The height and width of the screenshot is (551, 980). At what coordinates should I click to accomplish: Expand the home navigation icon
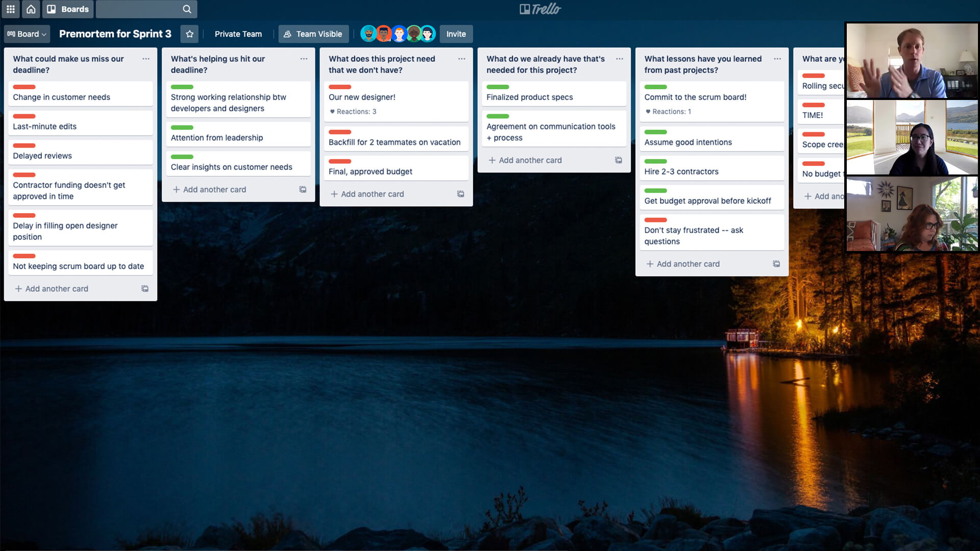(x=32, y=9)
